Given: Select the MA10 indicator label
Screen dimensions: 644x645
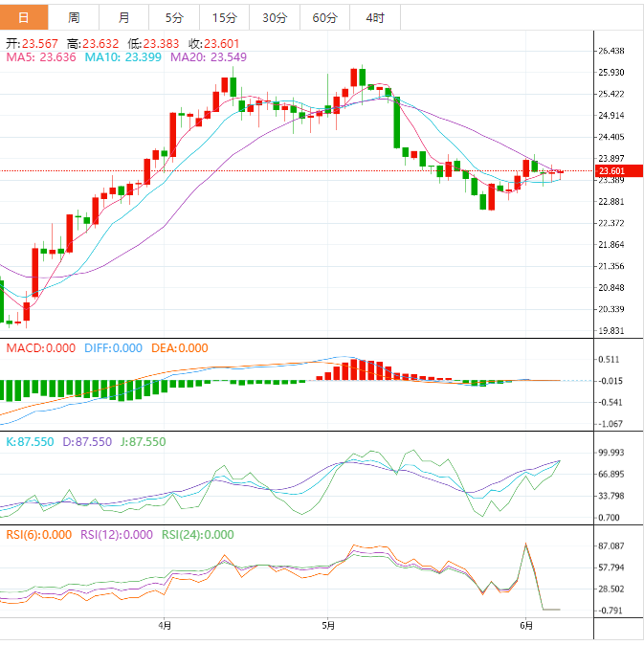Looking at the screenshot, I should pos(125,57).
